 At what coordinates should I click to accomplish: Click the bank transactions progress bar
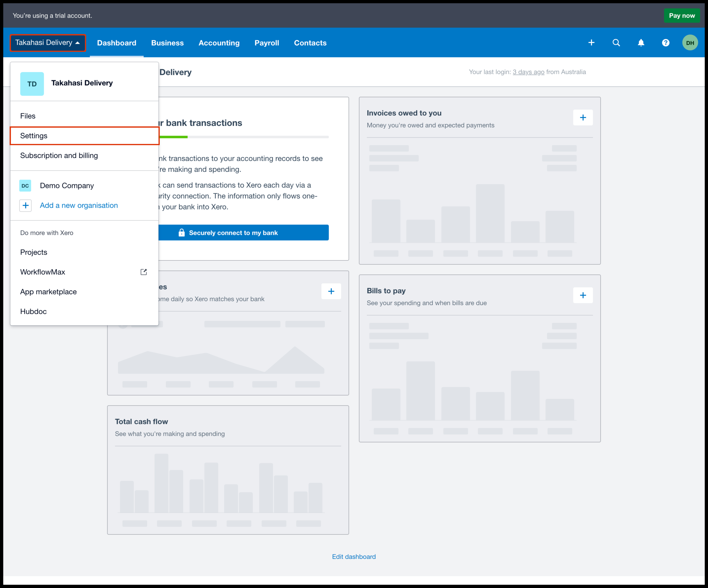243,137
